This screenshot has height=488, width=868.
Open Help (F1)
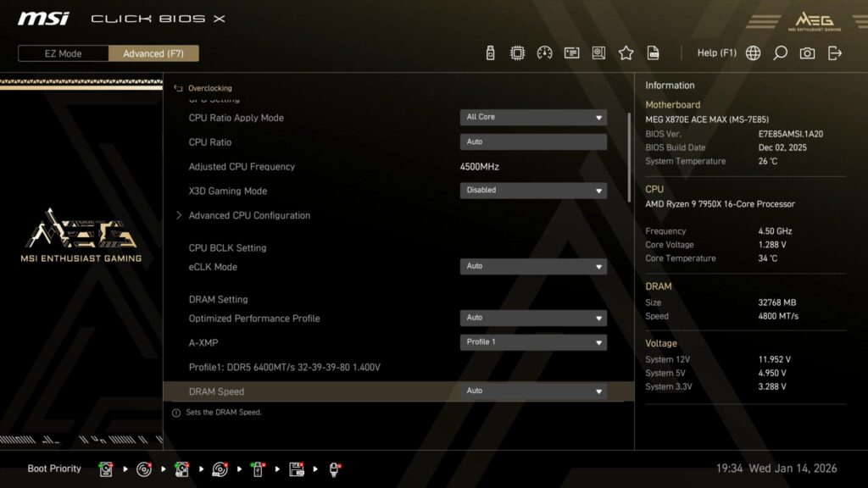(x=716, y=53)
